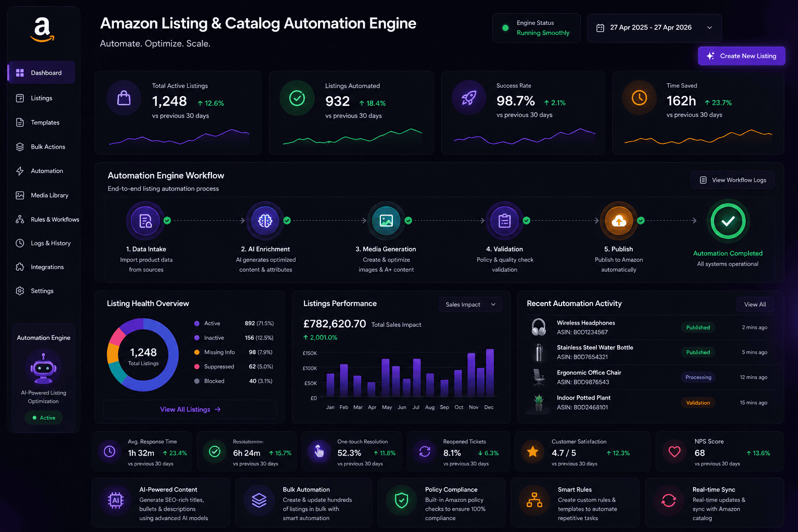This screenshot has width=798, height=532.
Task: Click the Publish cloud upload icon
Action: tap(619, 221)
